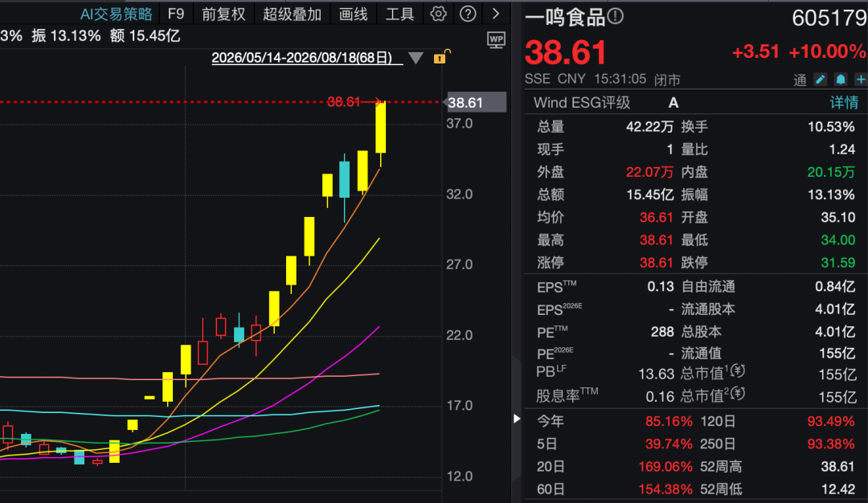Screen dimensions: 868x503
Task: Open the chart settings gear icon
Action: coord(439,14)
